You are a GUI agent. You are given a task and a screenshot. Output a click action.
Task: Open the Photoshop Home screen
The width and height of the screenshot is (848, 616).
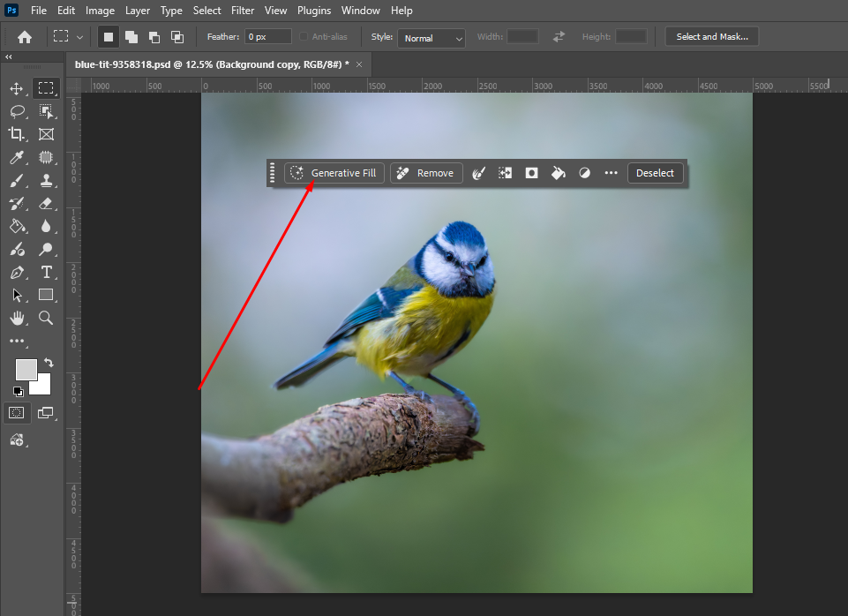click(24, 36)
